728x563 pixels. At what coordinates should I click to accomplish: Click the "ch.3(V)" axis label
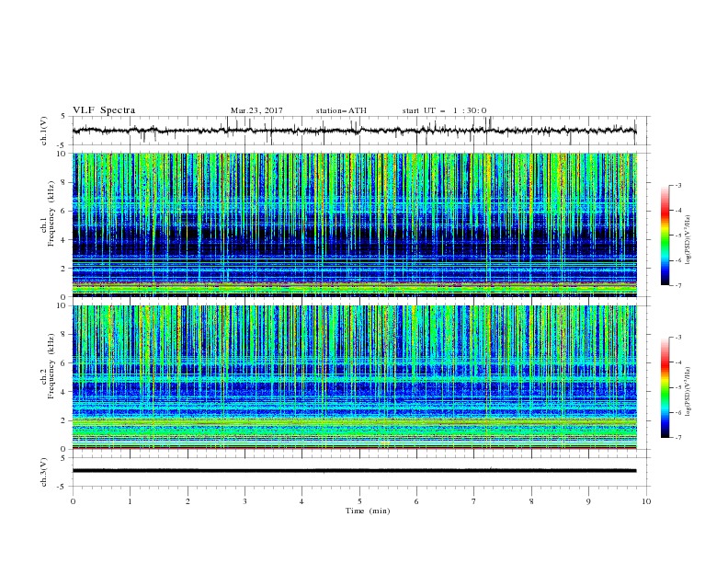(x=44, y=472)
